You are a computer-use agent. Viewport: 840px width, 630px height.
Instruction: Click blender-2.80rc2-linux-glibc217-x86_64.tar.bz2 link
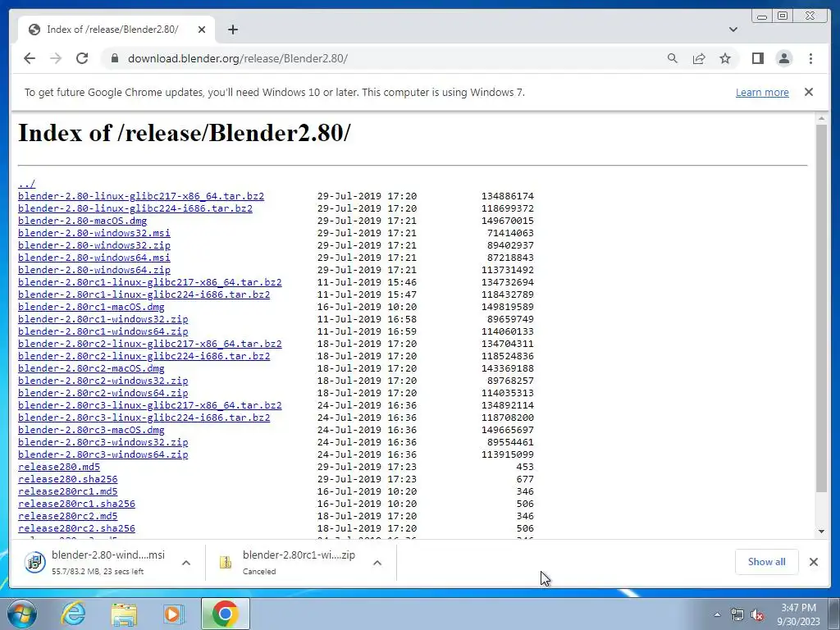click(149, 344)
